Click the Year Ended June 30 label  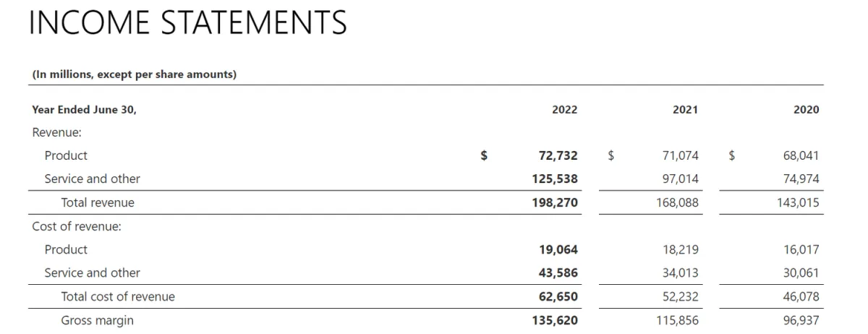point(84,110)
